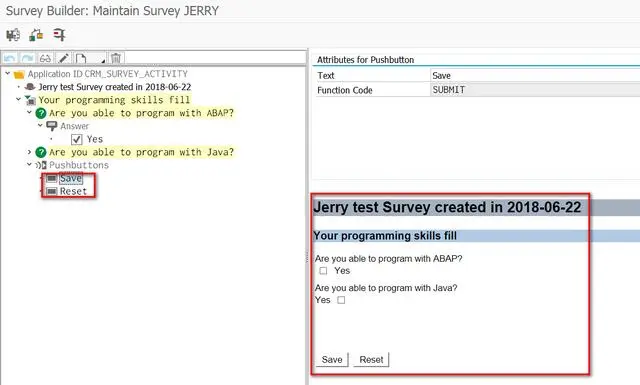Select the Answer tree node label

tap(75, 126)
